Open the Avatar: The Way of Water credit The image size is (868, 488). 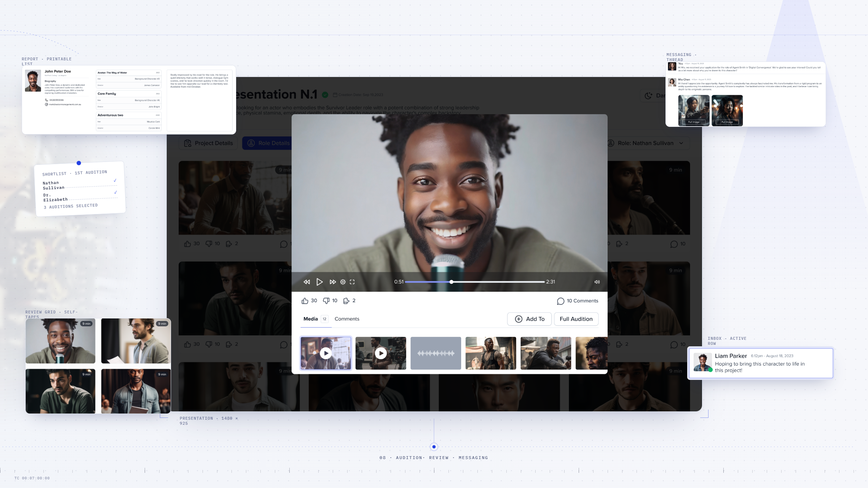pos(129,79)
